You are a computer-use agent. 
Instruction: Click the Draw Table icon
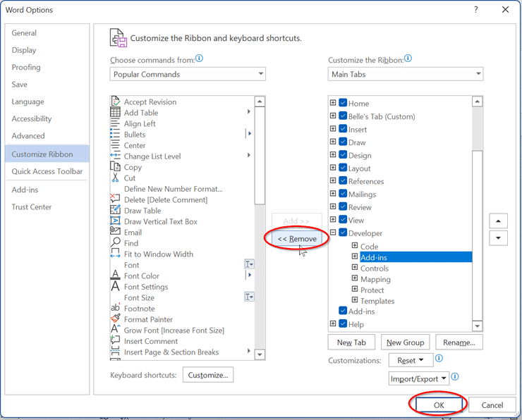(x=115, y=210)
